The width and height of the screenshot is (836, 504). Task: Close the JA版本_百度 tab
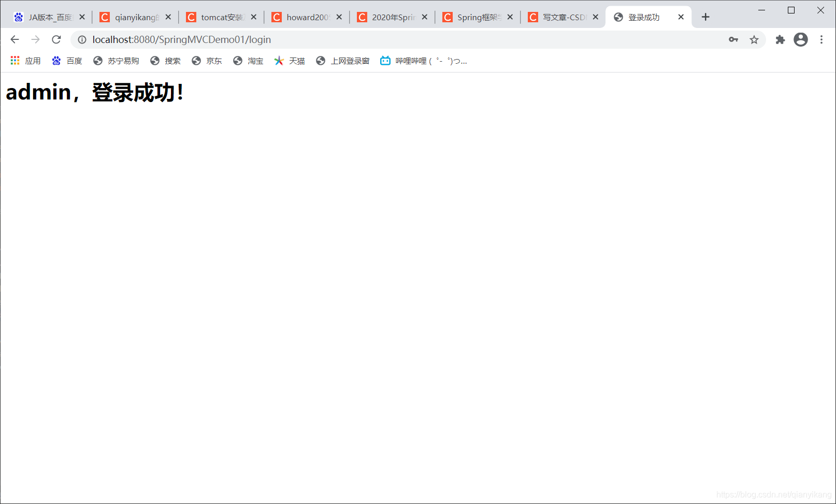(82, 17)
